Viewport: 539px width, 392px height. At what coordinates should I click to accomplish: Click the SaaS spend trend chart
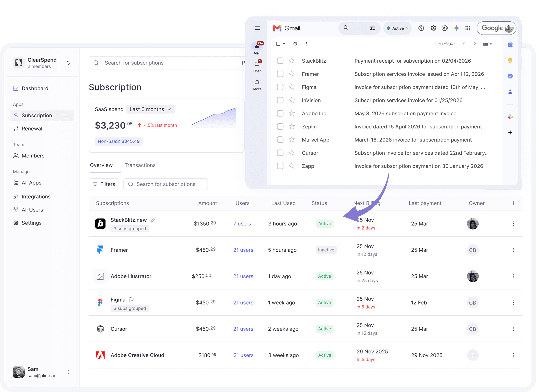pyautogui.click(x=213, y=118)
